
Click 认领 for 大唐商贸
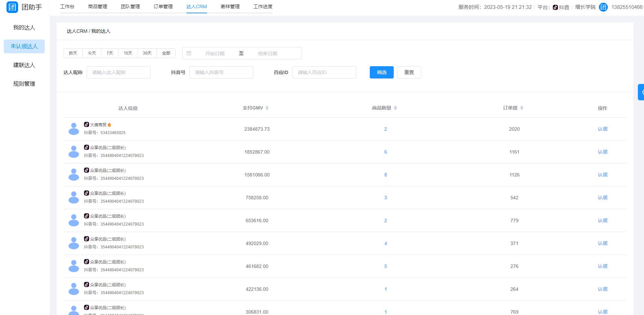click(603, 129)
